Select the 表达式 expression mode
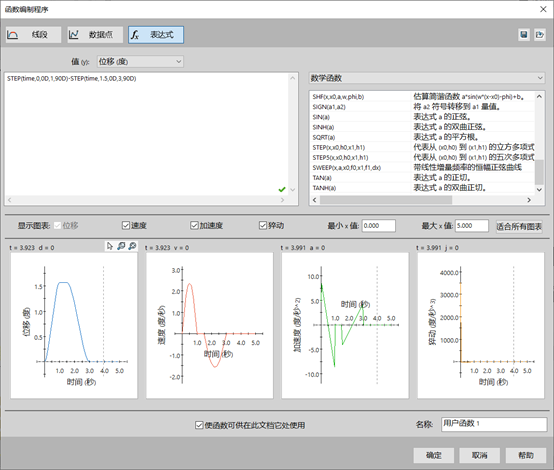This screenshot has width=554, height=470. (156, 35)
